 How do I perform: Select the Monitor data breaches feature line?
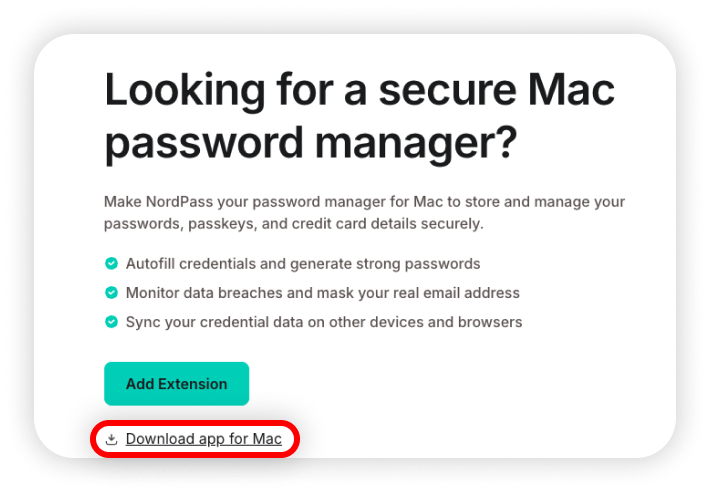point(323,293)
